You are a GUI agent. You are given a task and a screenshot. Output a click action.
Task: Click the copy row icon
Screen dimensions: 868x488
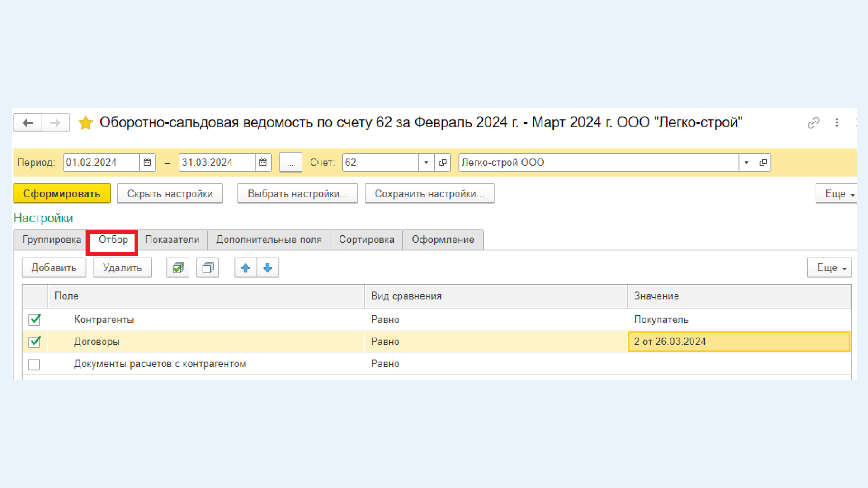click(x=206, y=267)
